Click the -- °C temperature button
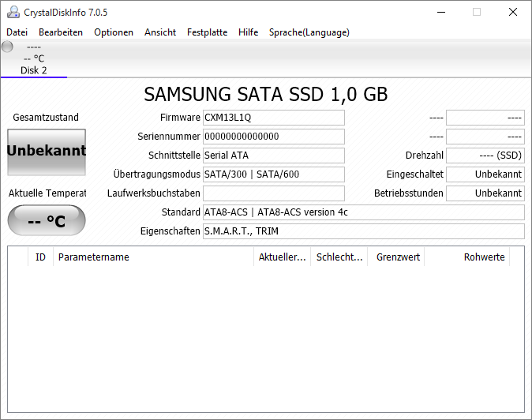Image resolution: width=532 pixels, height=420 pixels. 47,220
